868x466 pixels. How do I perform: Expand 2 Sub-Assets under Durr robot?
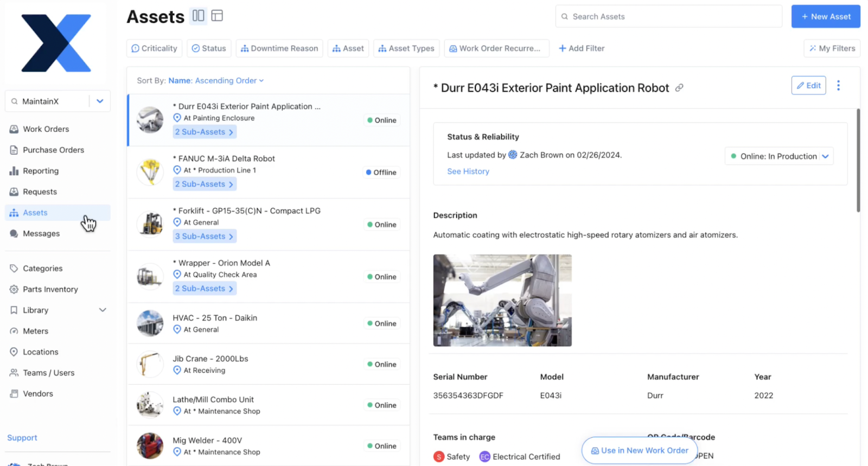[x=204, y=132]
